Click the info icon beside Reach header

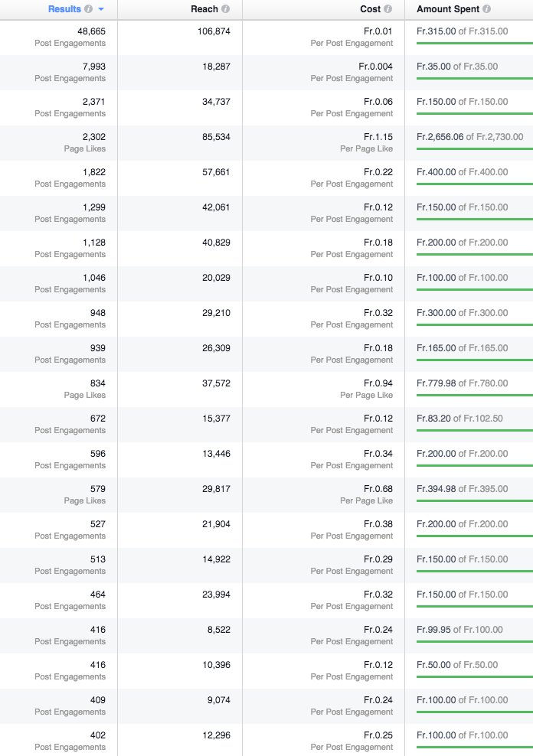click(x=225, y=9)
